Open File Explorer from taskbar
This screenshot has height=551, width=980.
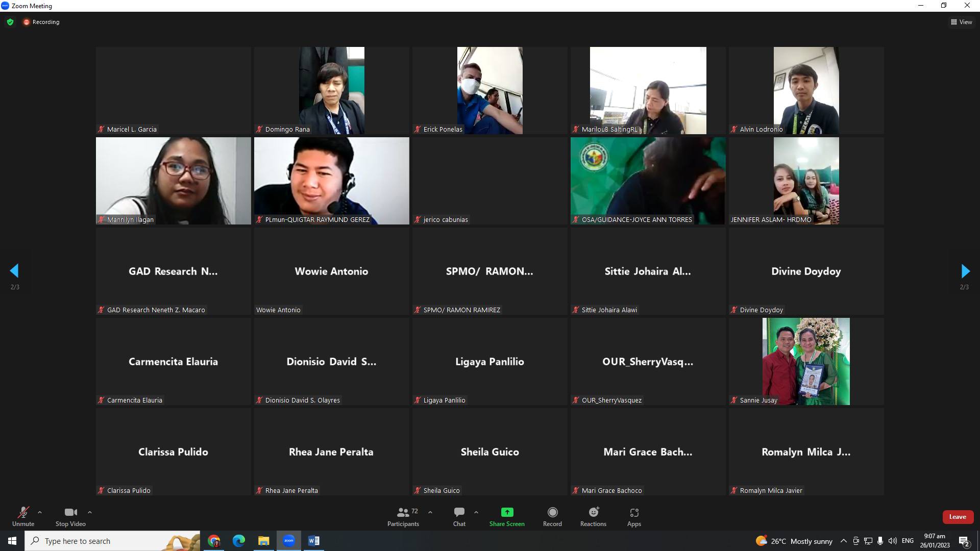click(263, 541)
